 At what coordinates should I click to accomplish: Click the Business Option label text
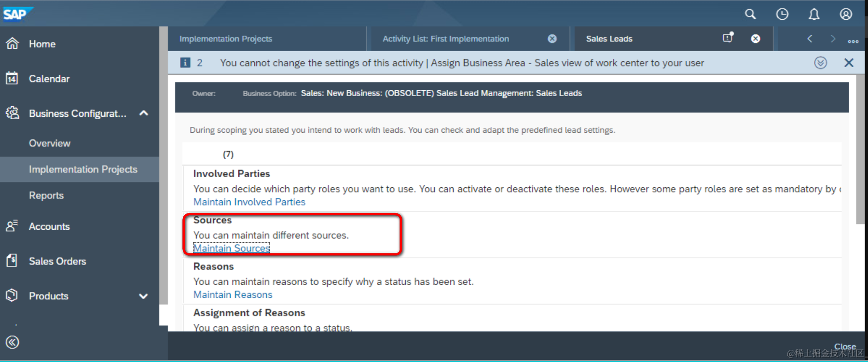tap(269, 94)
